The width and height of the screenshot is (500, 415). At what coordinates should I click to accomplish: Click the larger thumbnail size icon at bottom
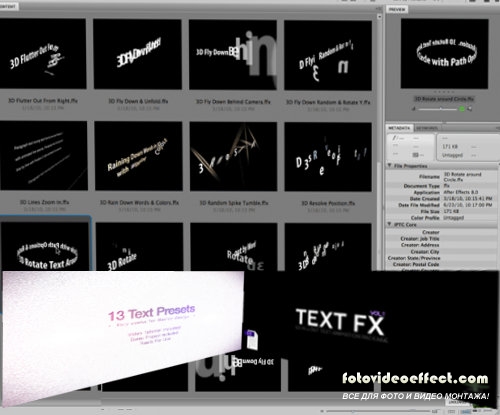(435, 411)
